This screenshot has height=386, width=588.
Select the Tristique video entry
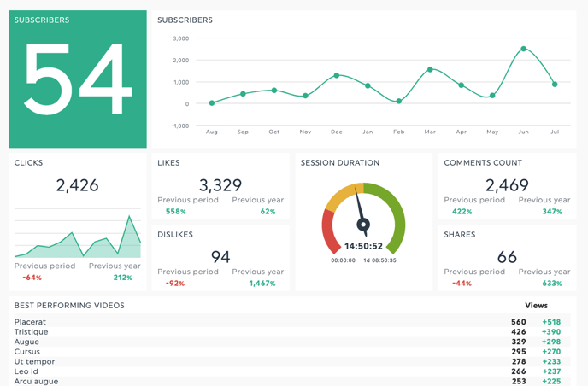[32, 332]
